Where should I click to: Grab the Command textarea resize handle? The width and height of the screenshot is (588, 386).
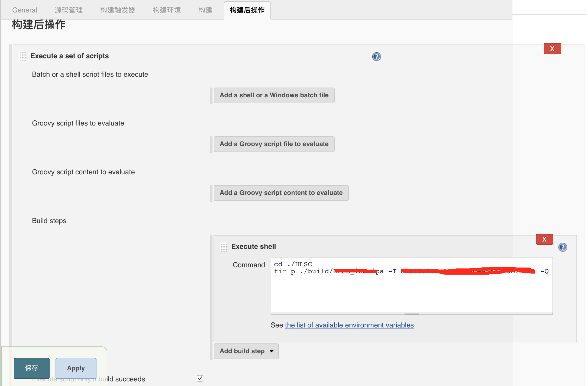tap(412, 314)
